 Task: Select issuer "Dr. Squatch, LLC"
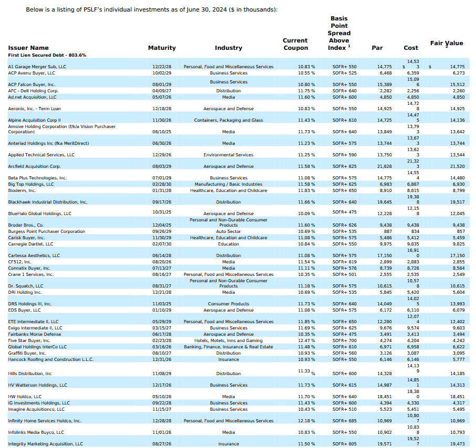(x=26, y=286)
